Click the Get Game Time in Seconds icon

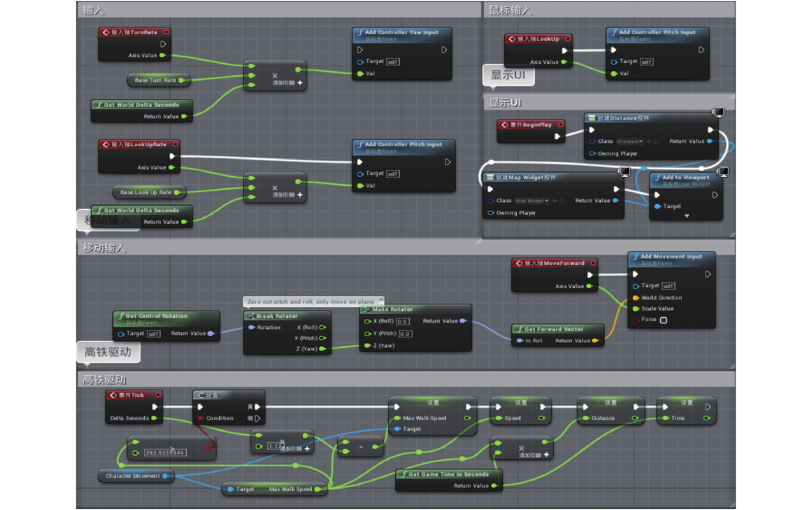[x=403, y=474]
